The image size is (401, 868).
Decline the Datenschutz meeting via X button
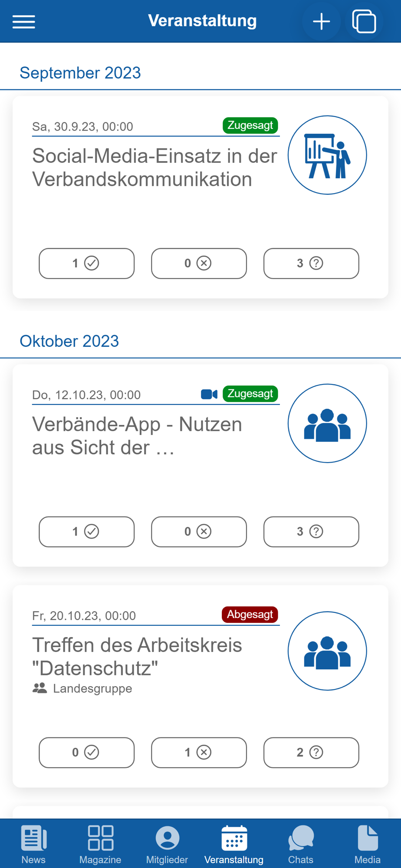pyautogui.click(x=199, y=753)
